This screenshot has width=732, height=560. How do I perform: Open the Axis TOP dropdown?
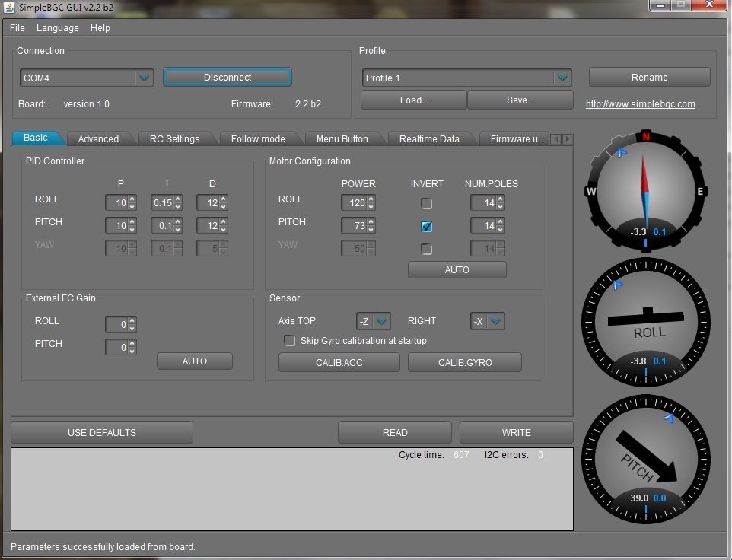coord(382,322)
